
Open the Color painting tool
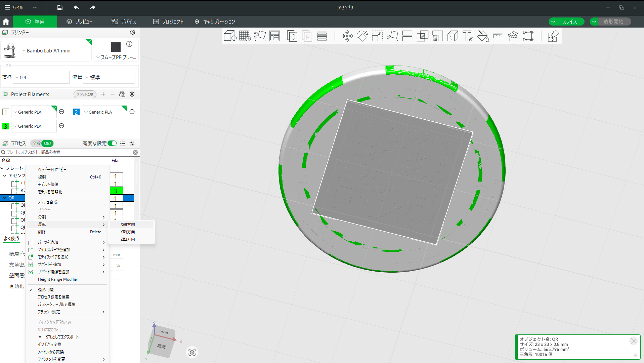(483, 36)
